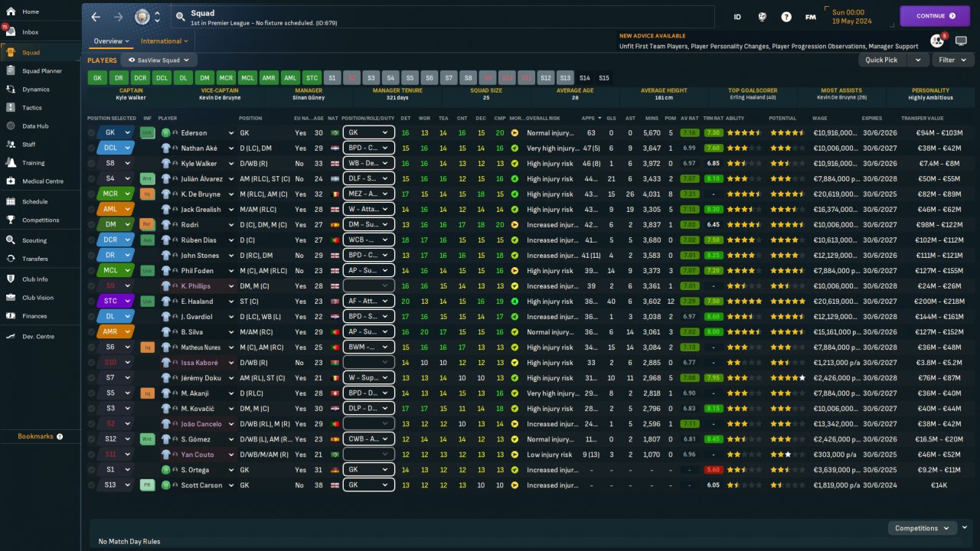
Task: Open Ederson's GK role/duty dropdown
Action: click(x=369, y=133)
